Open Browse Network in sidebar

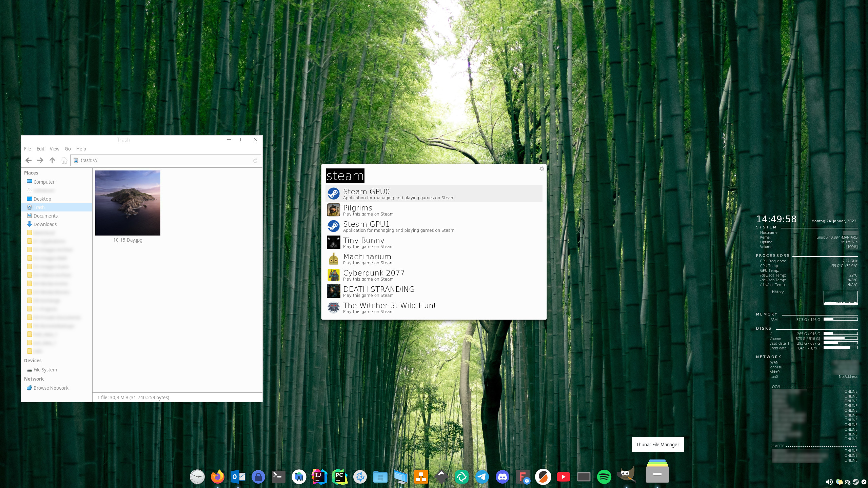[51, 388]
